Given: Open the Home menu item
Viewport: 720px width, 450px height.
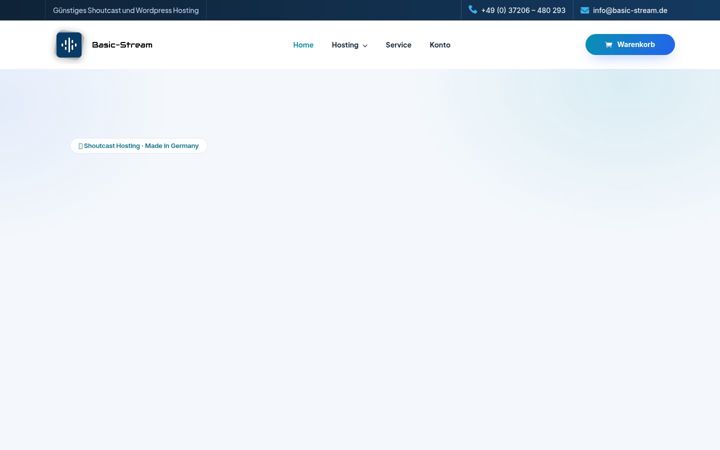Looking at the screenshot, I should tap(303, 45).
